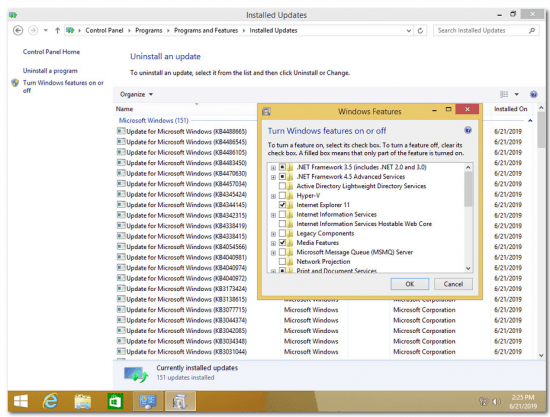This screenshot has width=550, height=417.
Task: Click the Forward navigation arrow
Action: pyautogui.click(x=33, y=31)
